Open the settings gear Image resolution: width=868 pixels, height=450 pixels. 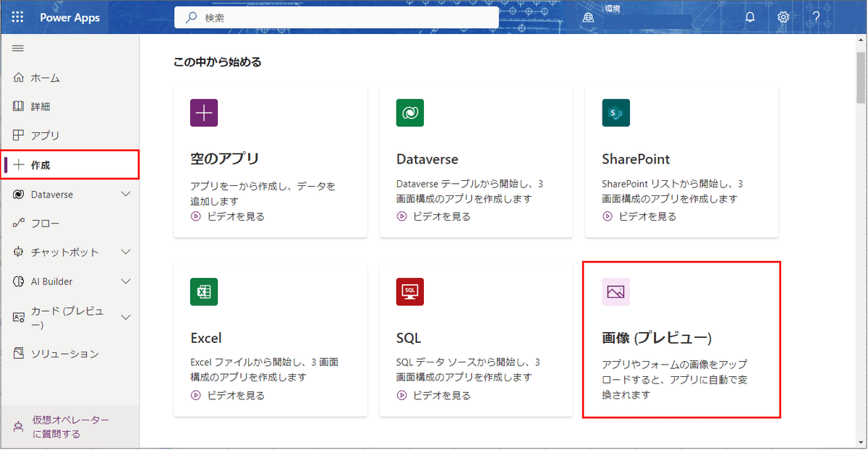pos(783,17)
